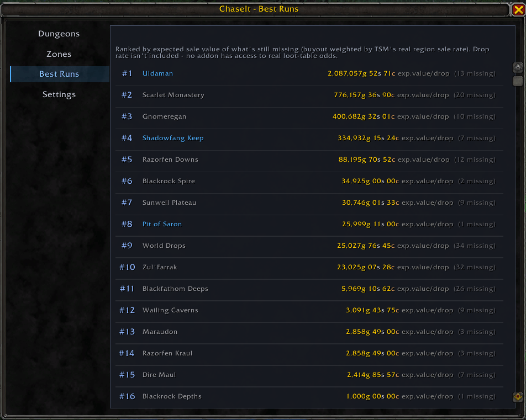Click the 400,682g 32s 01c value
The height and width of the screenshot is (420, 526).
click(364, 116)
